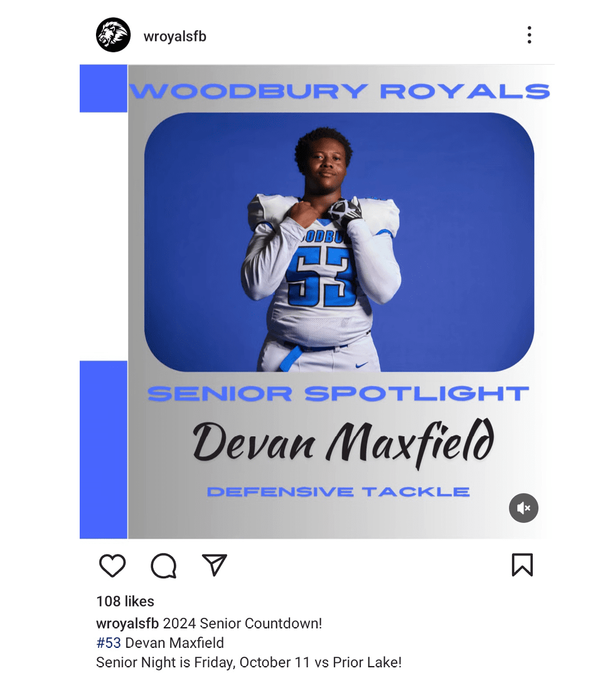
Task: Like the post with heart icon
Action: click(x=112, y=565)
